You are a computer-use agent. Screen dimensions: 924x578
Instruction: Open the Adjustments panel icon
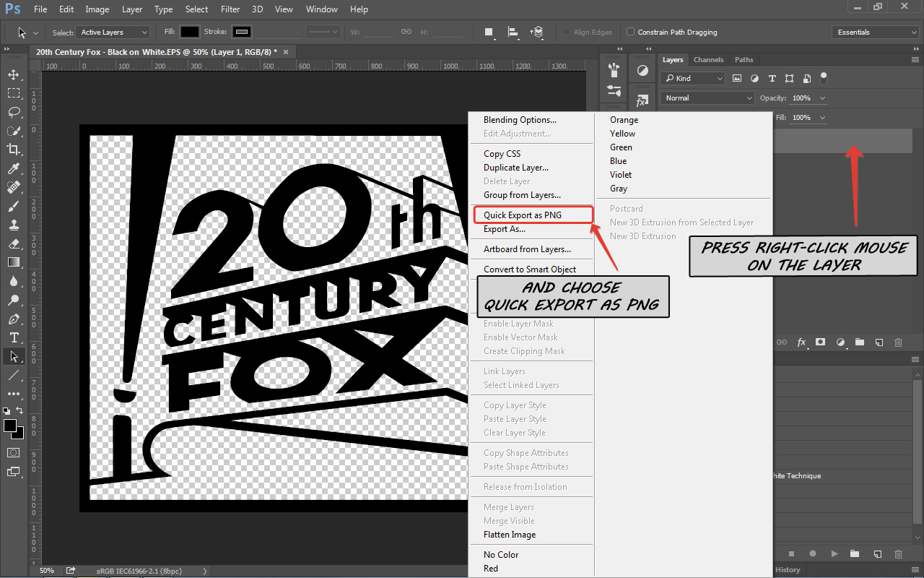pos(642,70)
